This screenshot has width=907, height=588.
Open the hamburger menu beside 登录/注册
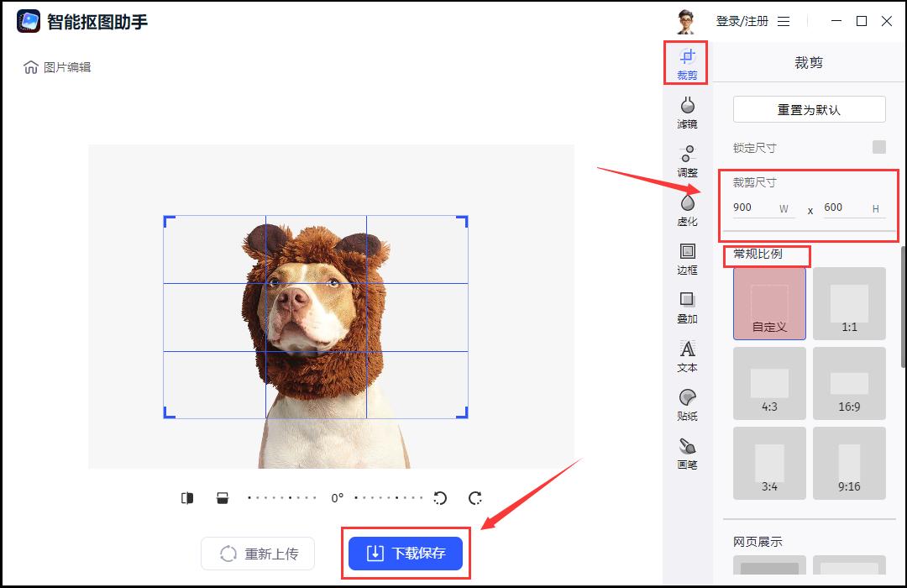[x=784, y=21]
